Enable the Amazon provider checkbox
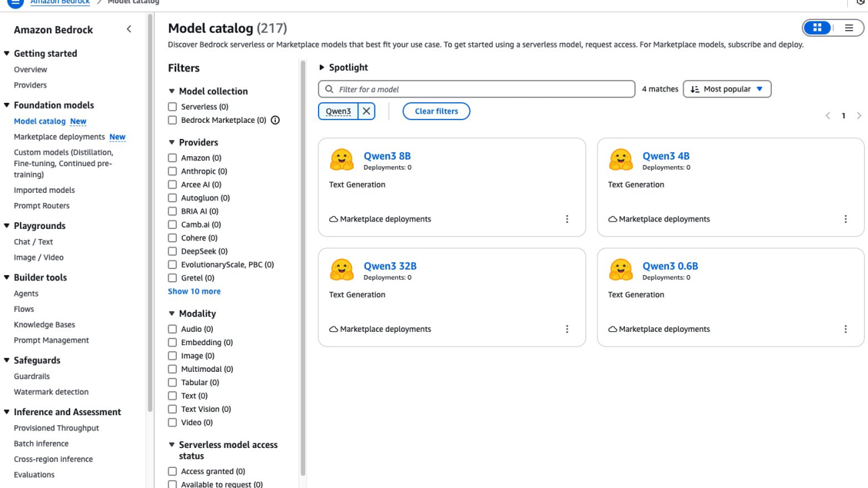This screenshot has width=868, height=488. click(x=172, y=158)
